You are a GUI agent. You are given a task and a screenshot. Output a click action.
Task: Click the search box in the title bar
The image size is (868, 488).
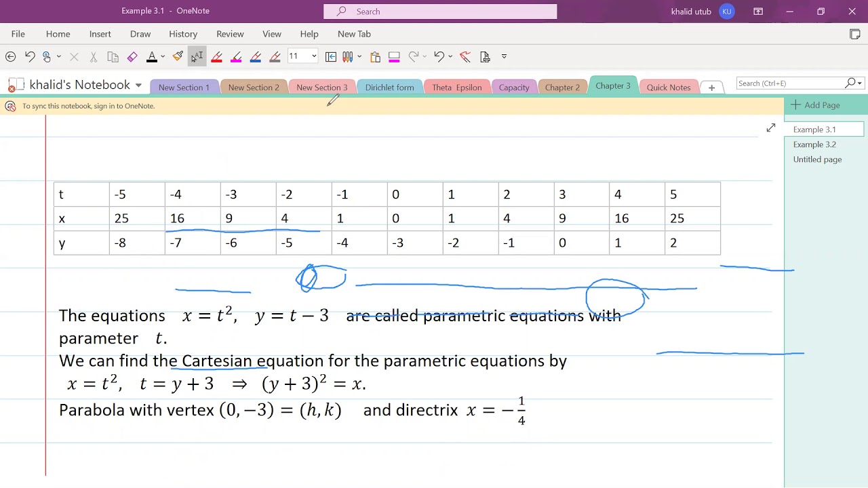440,12
